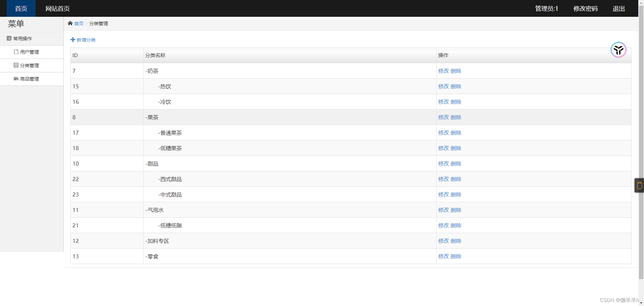
Task: Click the 分类管理 list icon
Action: 16,65
